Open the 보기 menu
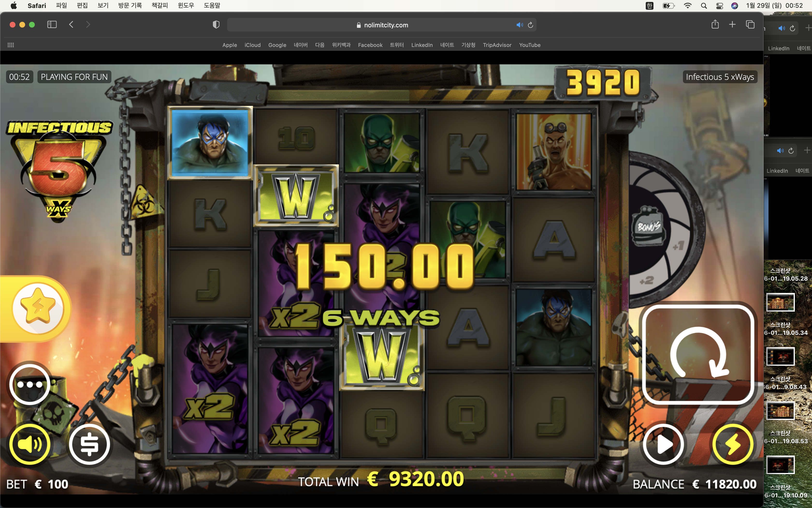 pos(103,5)
